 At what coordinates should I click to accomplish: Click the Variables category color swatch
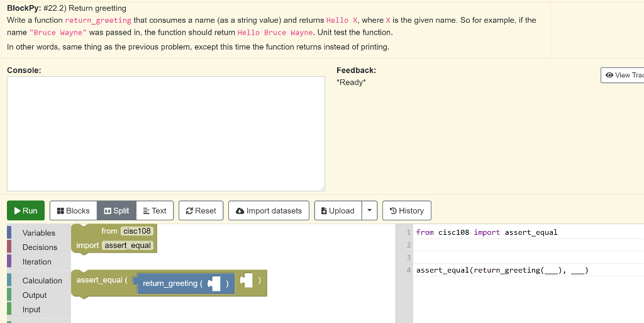(x=9, y=232)
